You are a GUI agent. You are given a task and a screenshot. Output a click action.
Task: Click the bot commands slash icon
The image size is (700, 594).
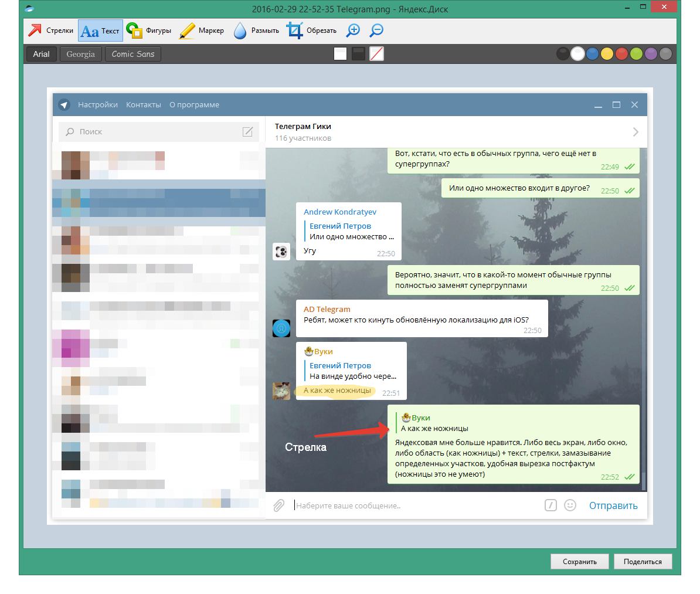point(551,505)
